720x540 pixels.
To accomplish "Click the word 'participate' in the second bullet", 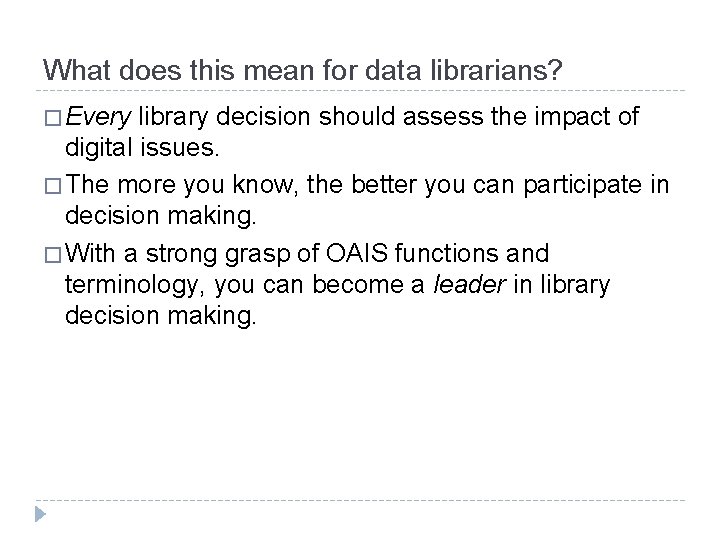I will tap(583, 186).
